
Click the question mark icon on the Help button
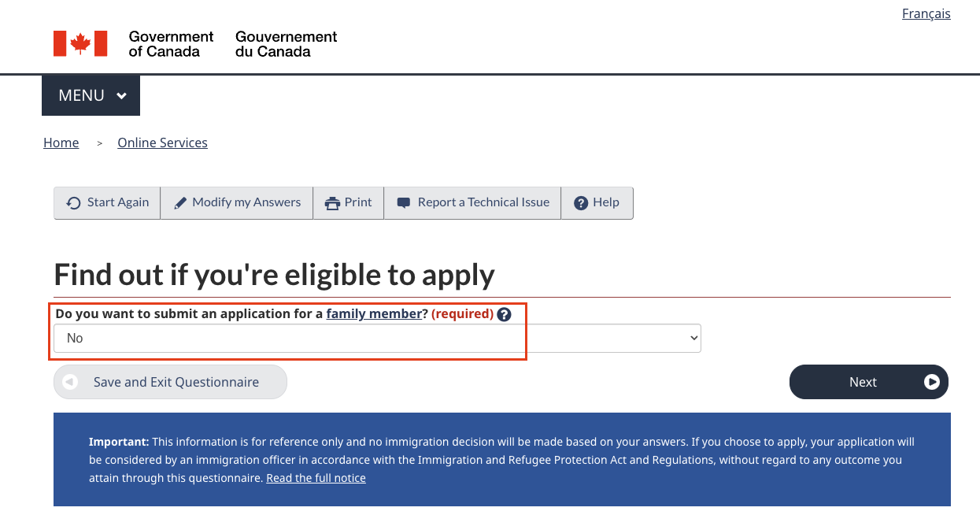tap(582, 202)
